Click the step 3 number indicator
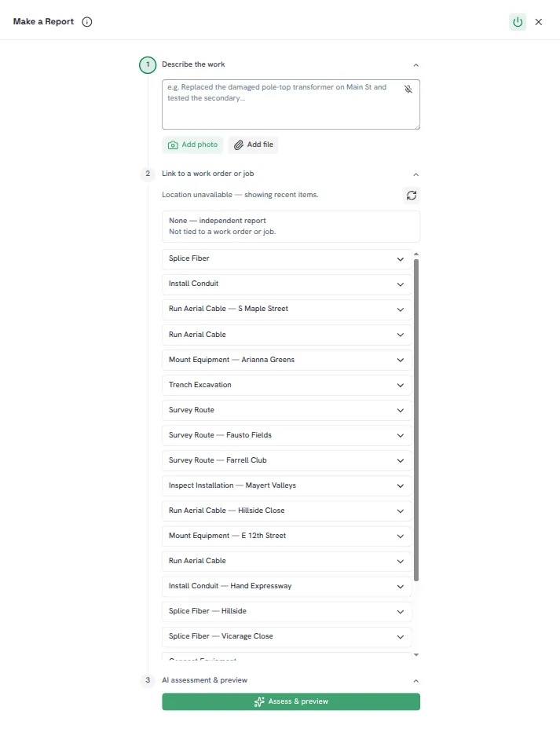Image resolution: width=560 pixels, height=747 pixels. tap(148, 680)
